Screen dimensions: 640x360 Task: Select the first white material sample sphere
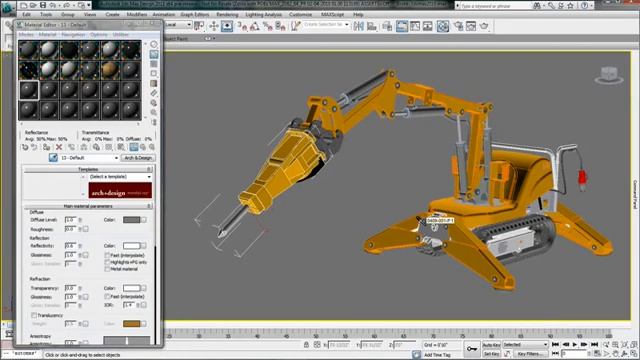coord(49,50)
